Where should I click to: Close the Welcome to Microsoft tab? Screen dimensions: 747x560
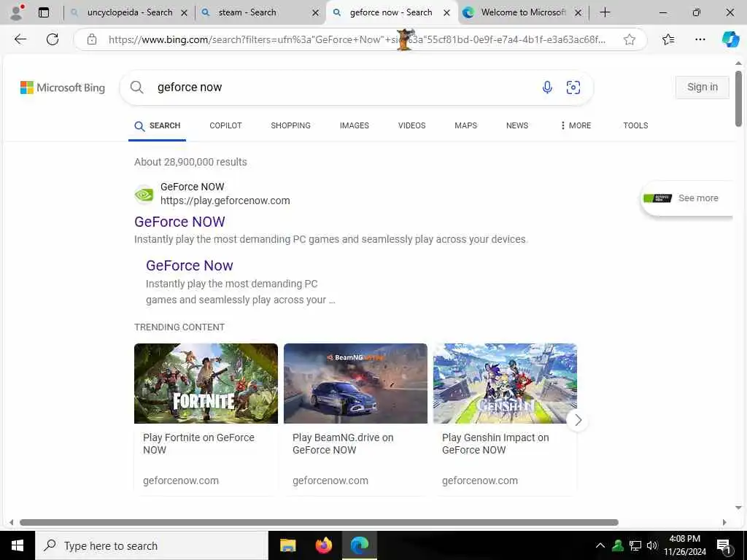pos(578,13)
